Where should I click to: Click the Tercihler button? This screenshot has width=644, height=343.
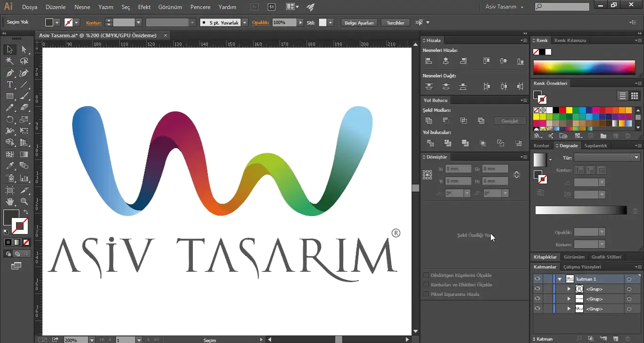[x=395, y=23]
